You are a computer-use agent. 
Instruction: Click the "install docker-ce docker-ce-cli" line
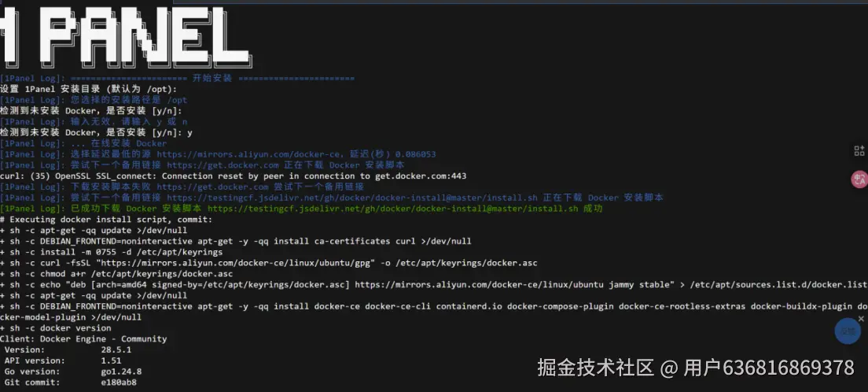pyautogui.click(x=433, y=306)
